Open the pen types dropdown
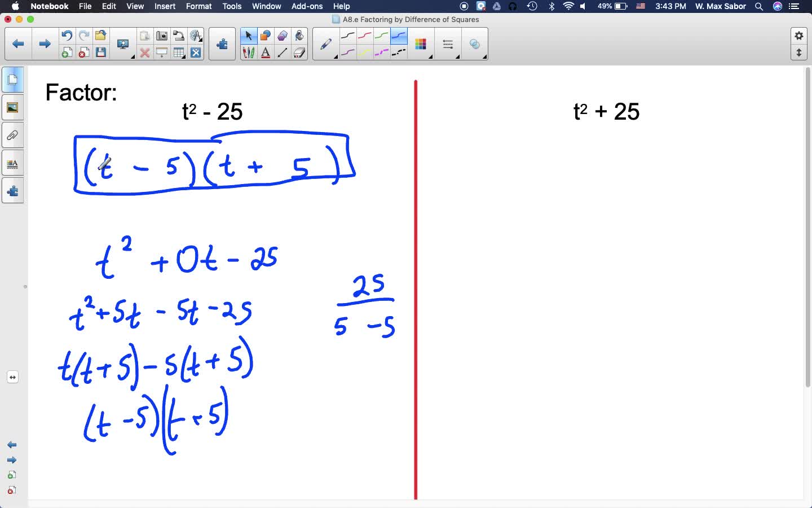This screenshot has width=812, height=508. [x=326, y=45]
